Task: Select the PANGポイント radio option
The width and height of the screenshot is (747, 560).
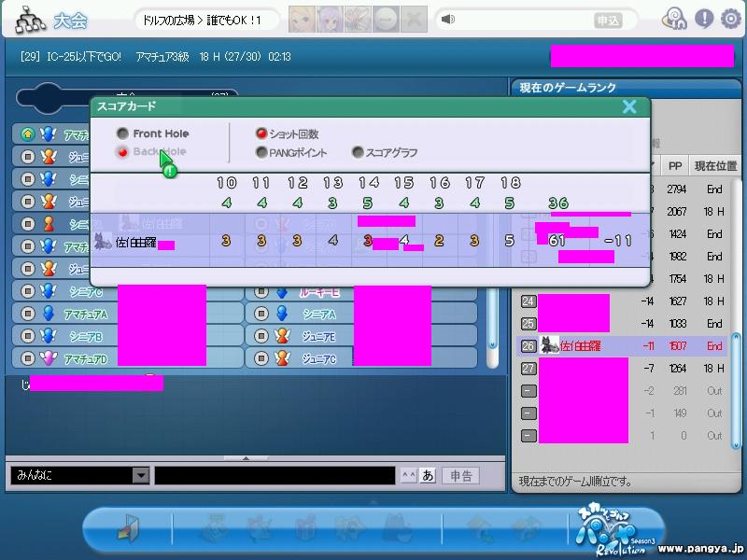Action: click(x=261, y=152)
